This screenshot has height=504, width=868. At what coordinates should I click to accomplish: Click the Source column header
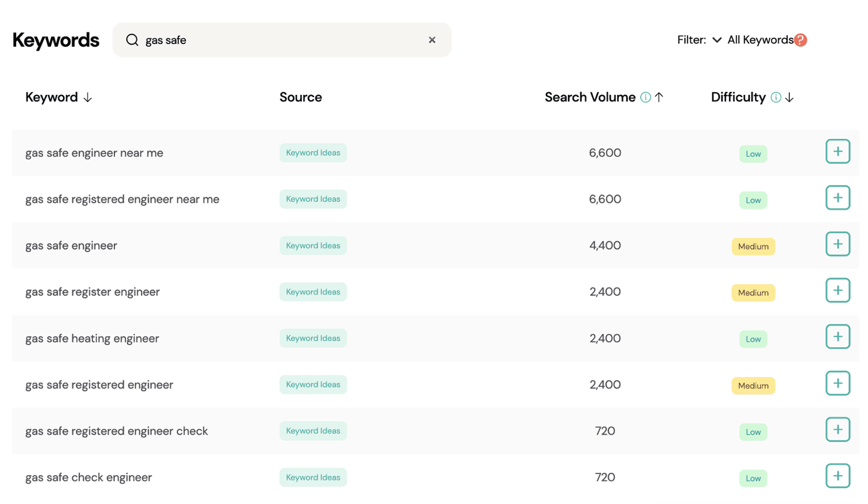click(x=301, y=97)
